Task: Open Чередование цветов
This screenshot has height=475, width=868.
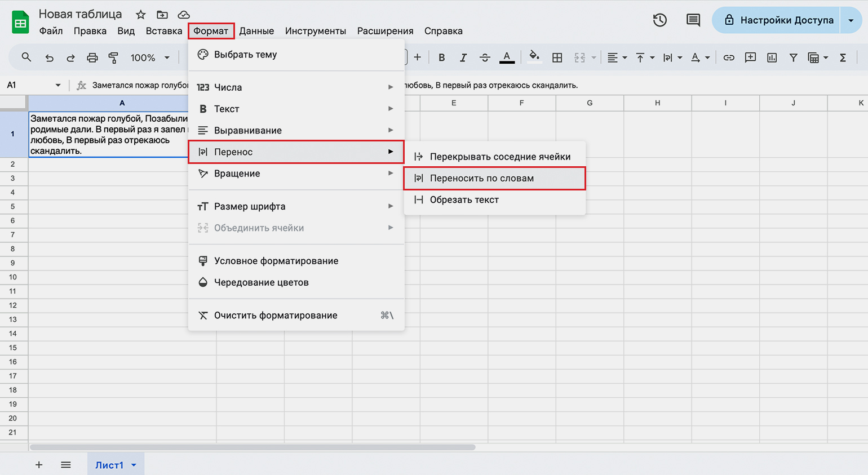Action: 296,282
